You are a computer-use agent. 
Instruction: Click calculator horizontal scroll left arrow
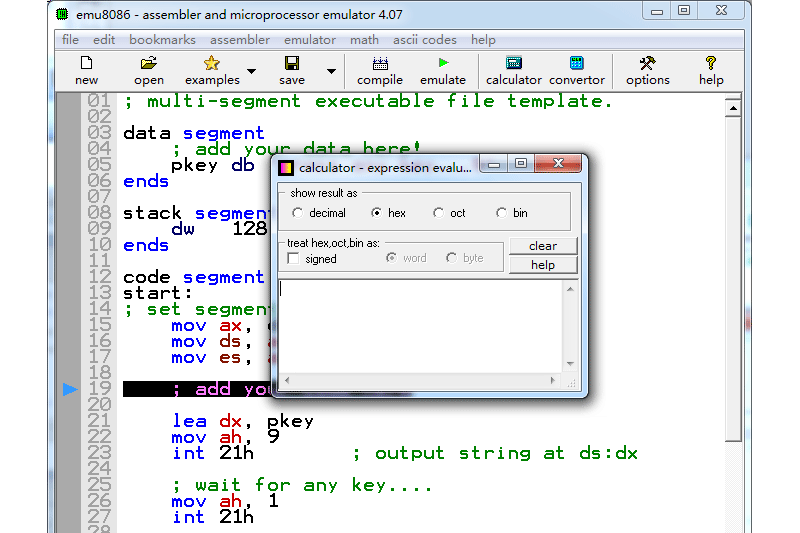(x=287, y=380)
